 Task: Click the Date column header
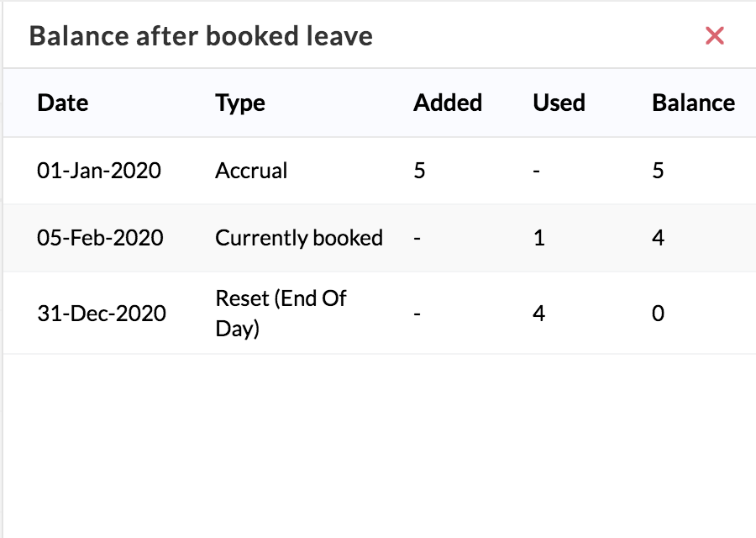(63, 103)
